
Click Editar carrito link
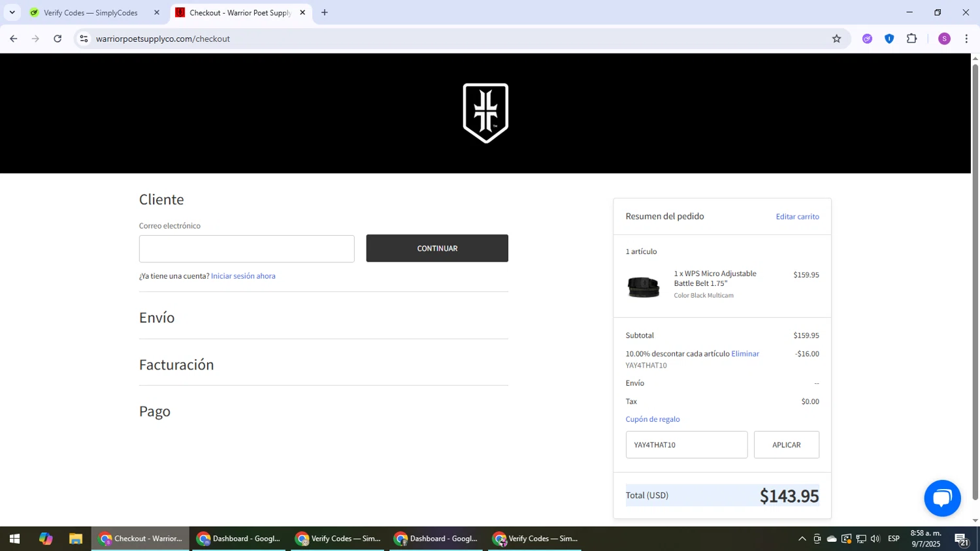pos(797,217)
